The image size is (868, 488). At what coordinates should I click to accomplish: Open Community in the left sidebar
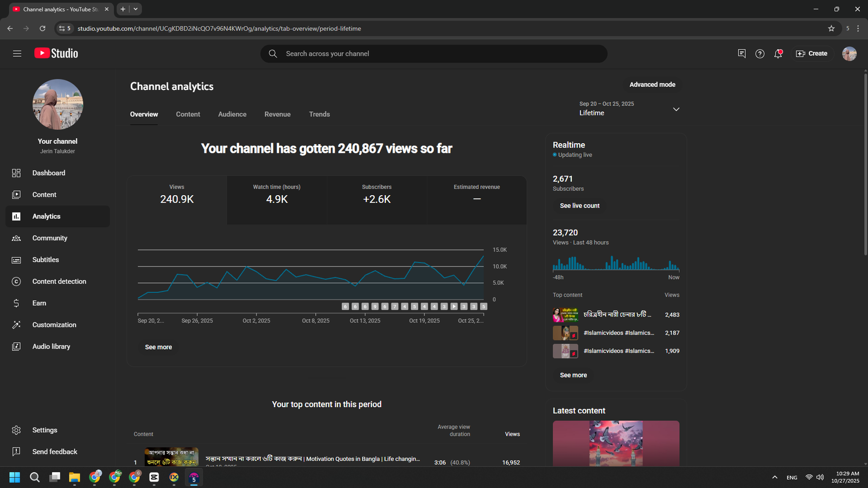click(58, 238)
